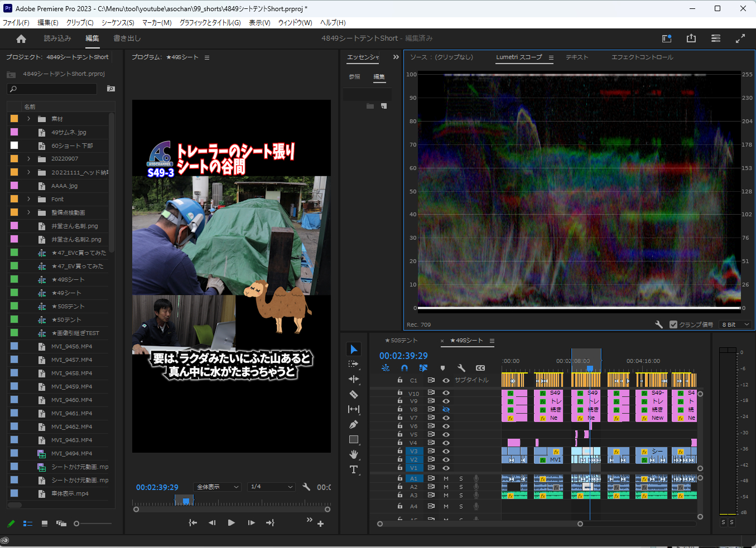
Task: Expand the 20220907 bin folder
Action: tap(28, 158)
